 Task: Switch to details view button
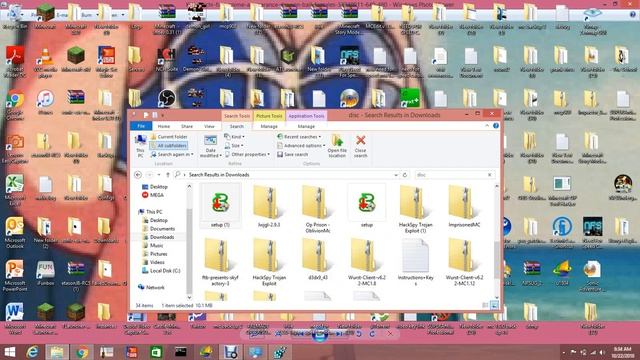point(485,305)
